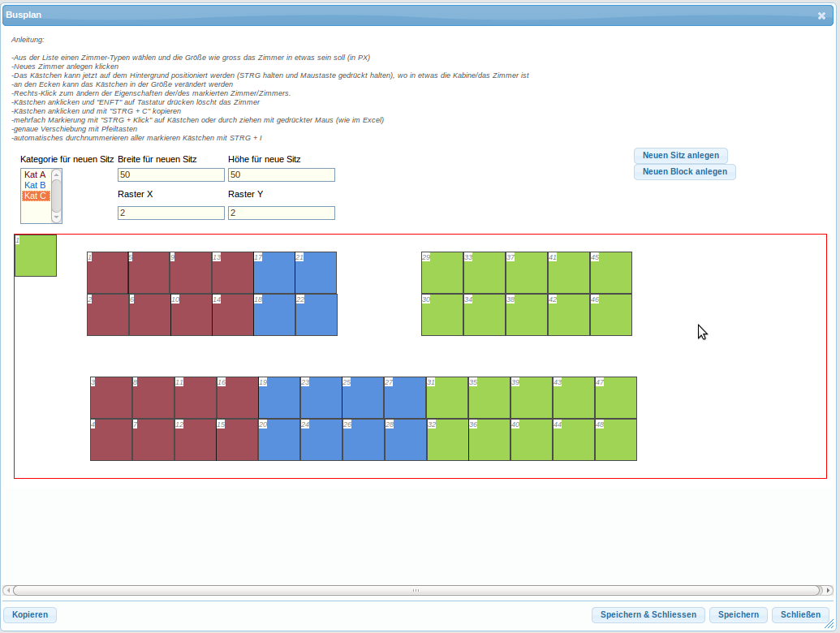Close the Busplan dialog with X
Screen dimensions: 840x633
pyautogui.click(x=821, y=15)
